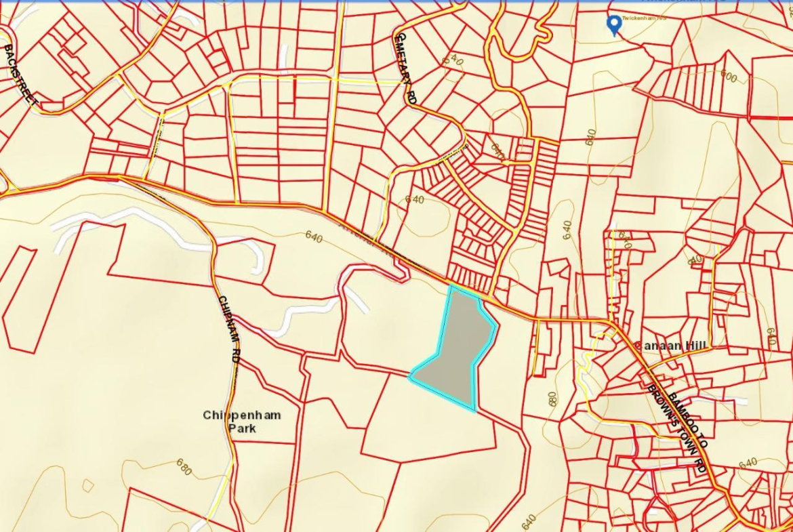Click the blue location pin marker
Viewport: 793px width, 532px height.
[614, 25]
